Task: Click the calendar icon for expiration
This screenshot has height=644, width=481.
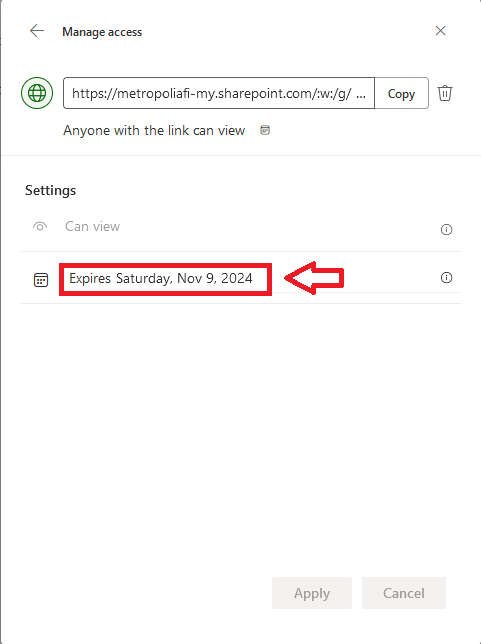Action: click(41, 280)
